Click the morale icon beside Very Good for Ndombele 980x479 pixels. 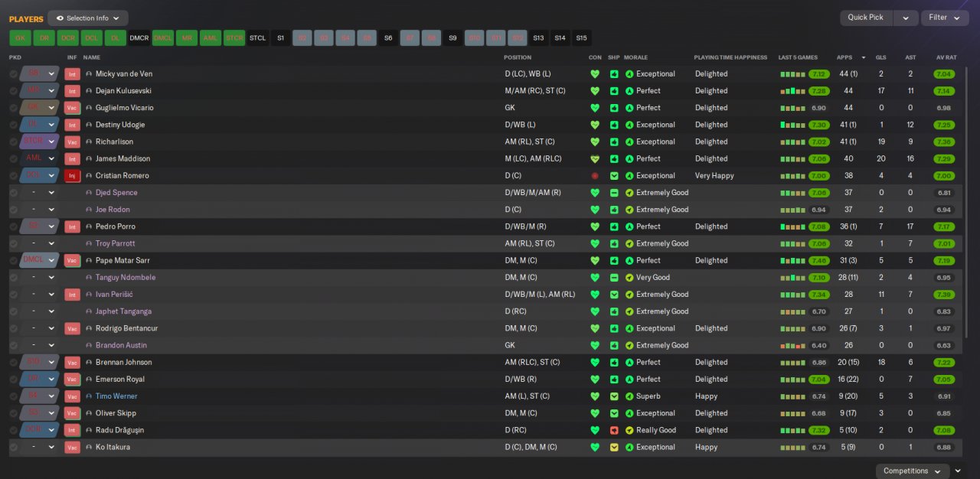pyautogui.click(x=629, y=278)
